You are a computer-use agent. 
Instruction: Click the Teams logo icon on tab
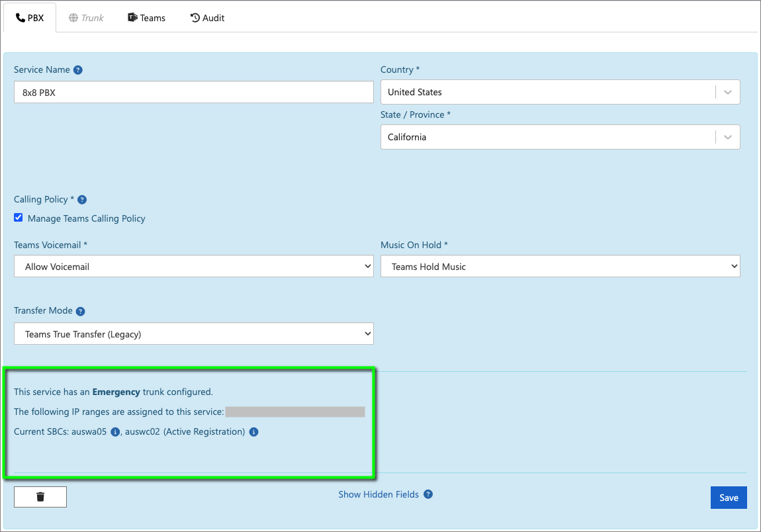(132, 17)
